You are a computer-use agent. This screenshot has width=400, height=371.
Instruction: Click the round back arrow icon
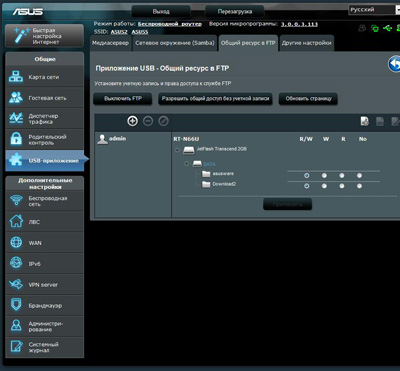pos(395,64)
